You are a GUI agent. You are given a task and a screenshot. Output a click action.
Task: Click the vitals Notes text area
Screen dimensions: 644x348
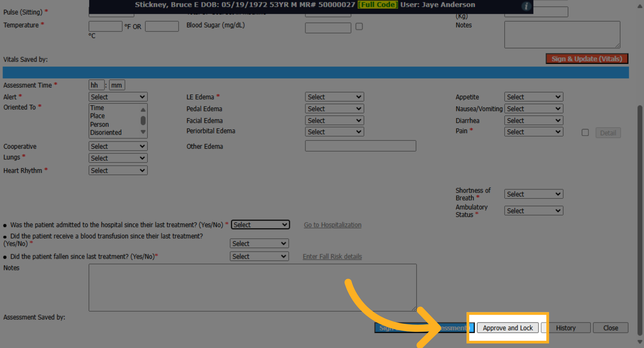[x=562, y=35]
